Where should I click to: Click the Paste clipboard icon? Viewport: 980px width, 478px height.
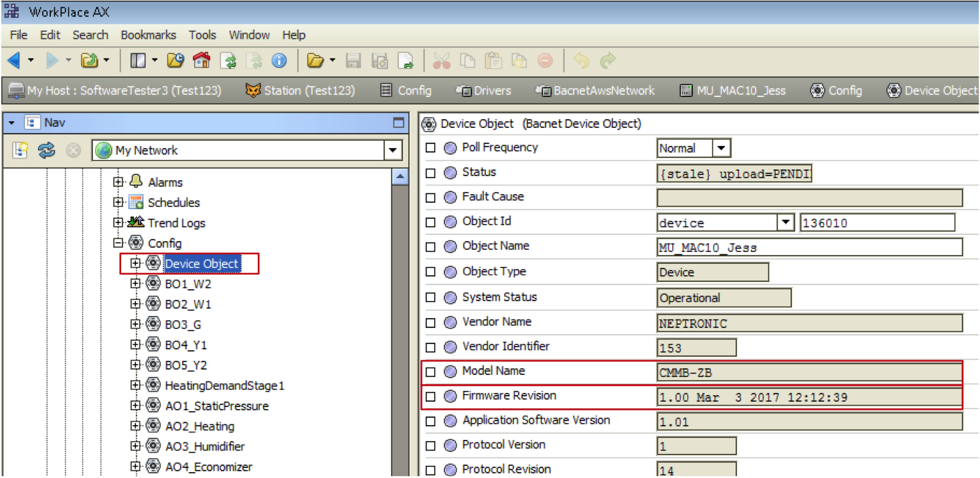pos(493,61)
